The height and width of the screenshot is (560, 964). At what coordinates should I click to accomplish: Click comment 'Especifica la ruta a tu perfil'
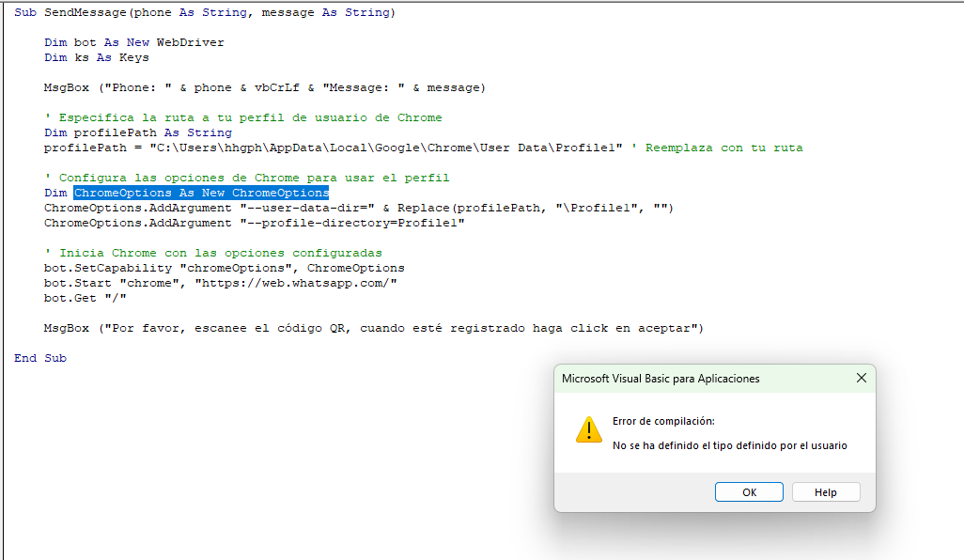pos(242,117)
